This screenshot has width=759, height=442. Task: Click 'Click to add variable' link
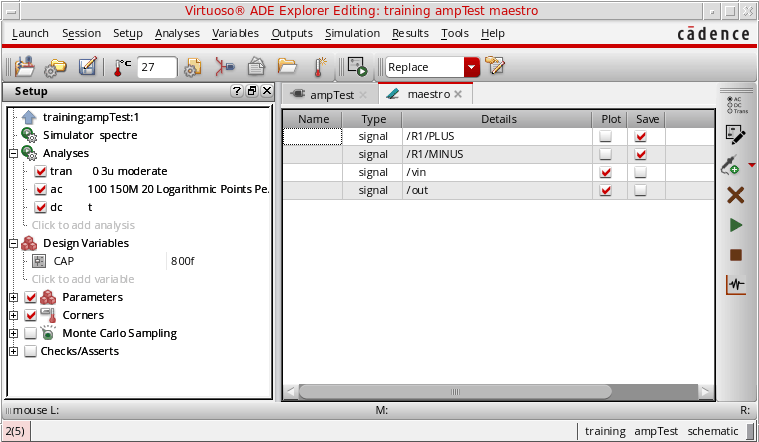82,279
